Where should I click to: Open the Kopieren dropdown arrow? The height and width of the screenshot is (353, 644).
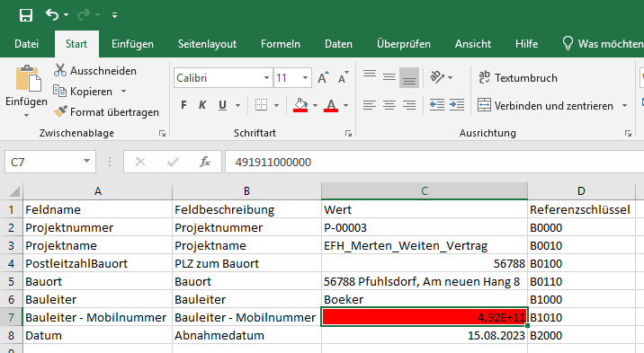[x=123, y=91]
